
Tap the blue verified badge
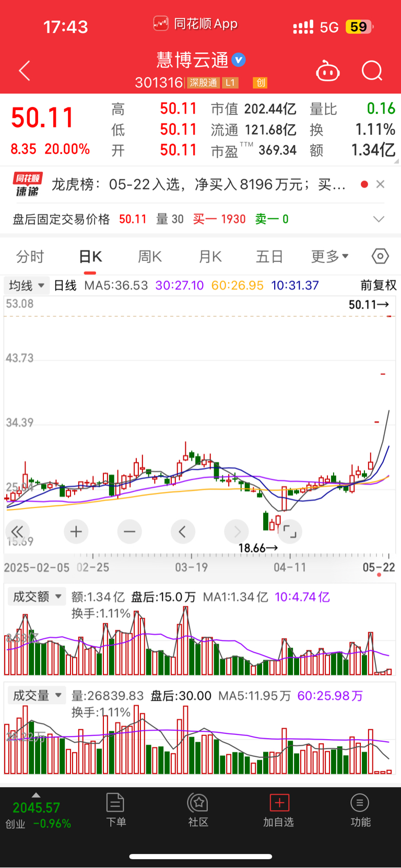239,60
